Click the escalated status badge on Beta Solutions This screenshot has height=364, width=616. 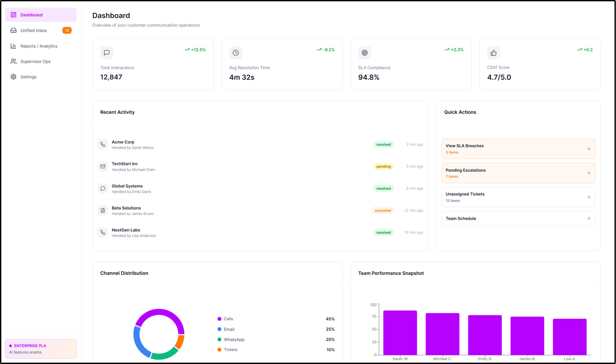click(x=383, y=211)
